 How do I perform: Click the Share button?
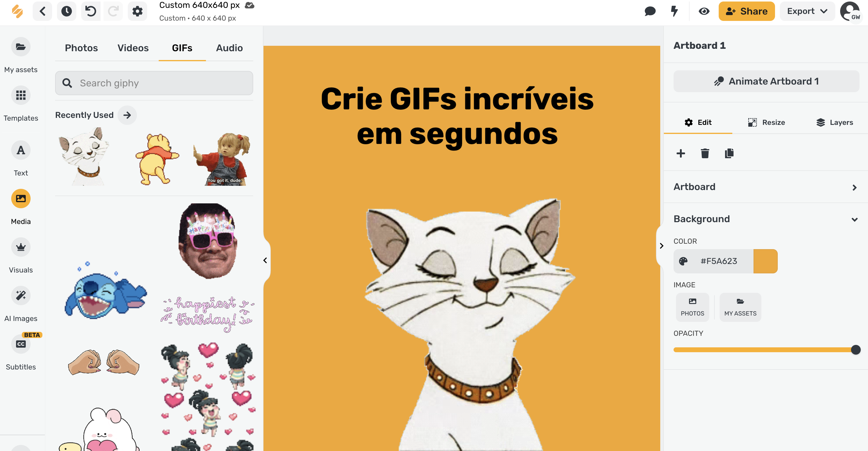point(746,12)
